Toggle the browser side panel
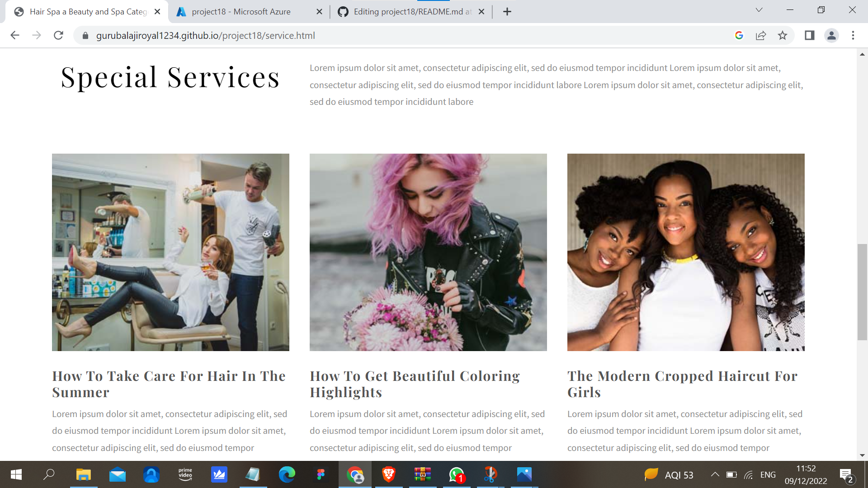The width and height of the screenshot is (868, 488). pos(809,35)
